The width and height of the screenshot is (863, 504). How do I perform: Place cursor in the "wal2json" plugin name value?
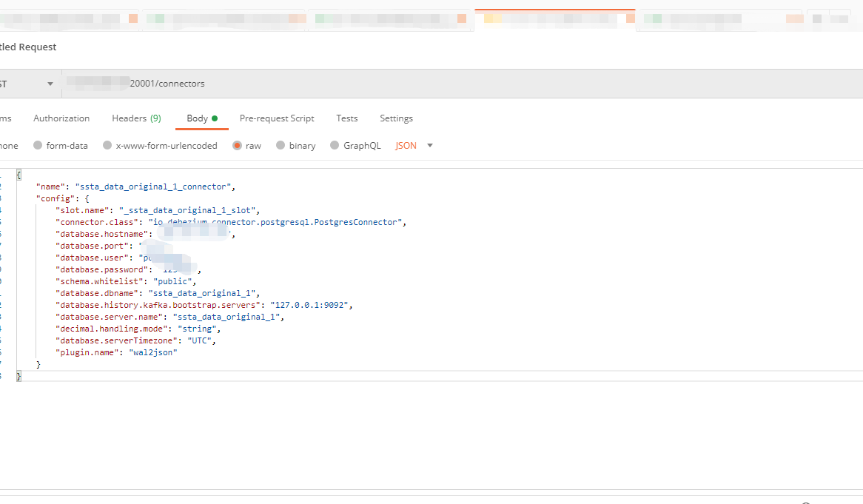click(x=153, y=352)
